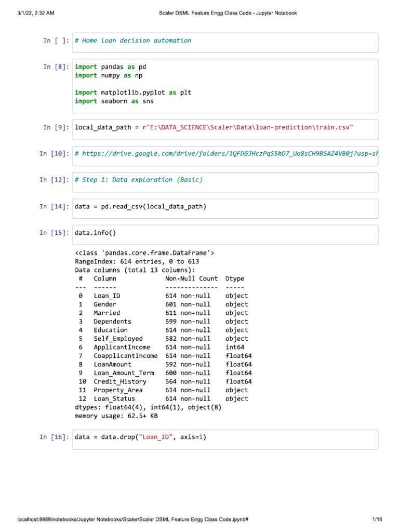Click the 'Loan_Status' column name
Screen dimensions: 399x532
click(x=114, y=398)
